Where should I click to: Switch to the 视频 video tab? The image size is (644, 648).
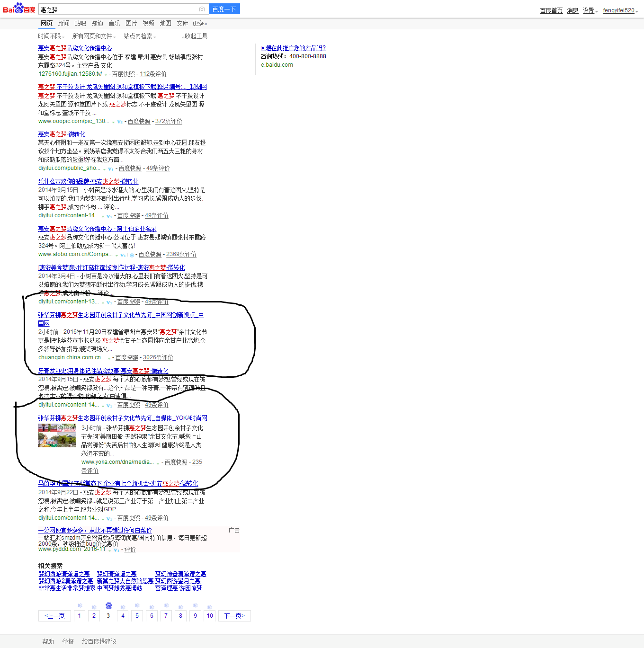tap(149, 23)
